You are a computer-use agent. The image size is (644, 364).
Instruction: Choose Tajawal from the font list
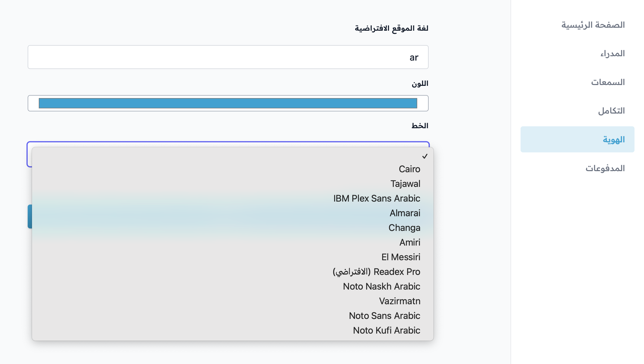click(x=233, y=184)
